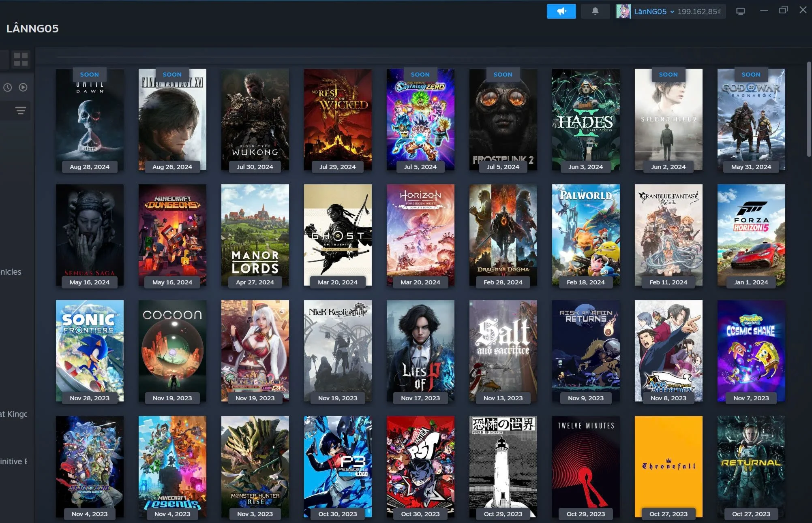Click the Aug 28, 2024 date label
This screenshot has width=812, height=523.
pyautogui.click(x=90, y=167)
